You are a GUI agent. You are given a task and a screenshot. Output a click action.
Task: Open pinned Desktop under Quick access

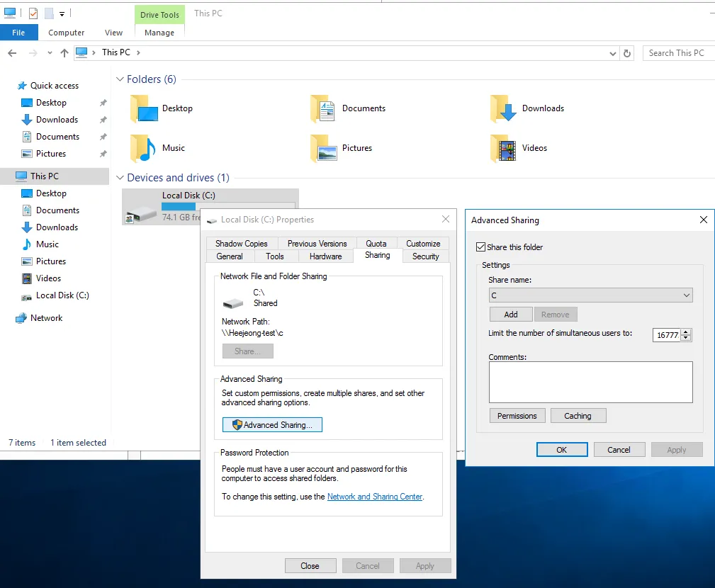coord(51,103)
